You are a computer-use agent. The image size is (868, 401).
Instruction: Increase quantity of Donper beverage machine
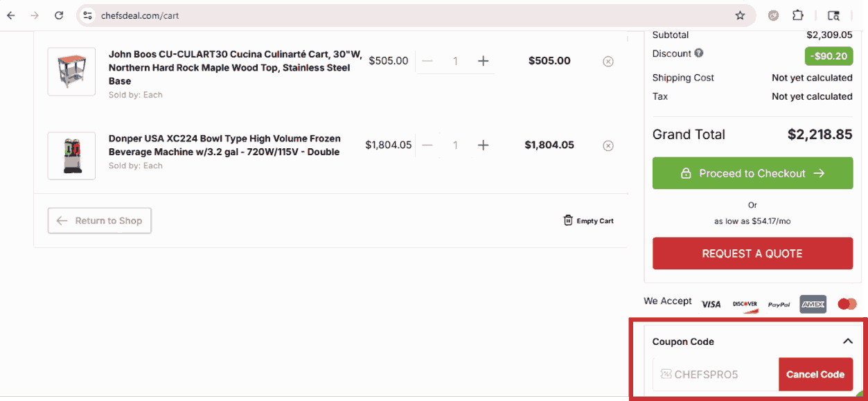483,145
